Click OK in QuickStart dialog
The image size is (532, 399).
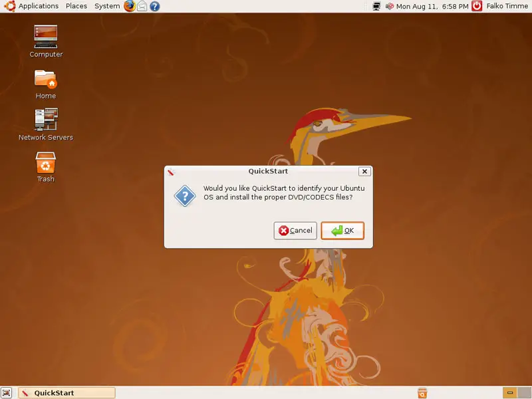coord(342,231)
